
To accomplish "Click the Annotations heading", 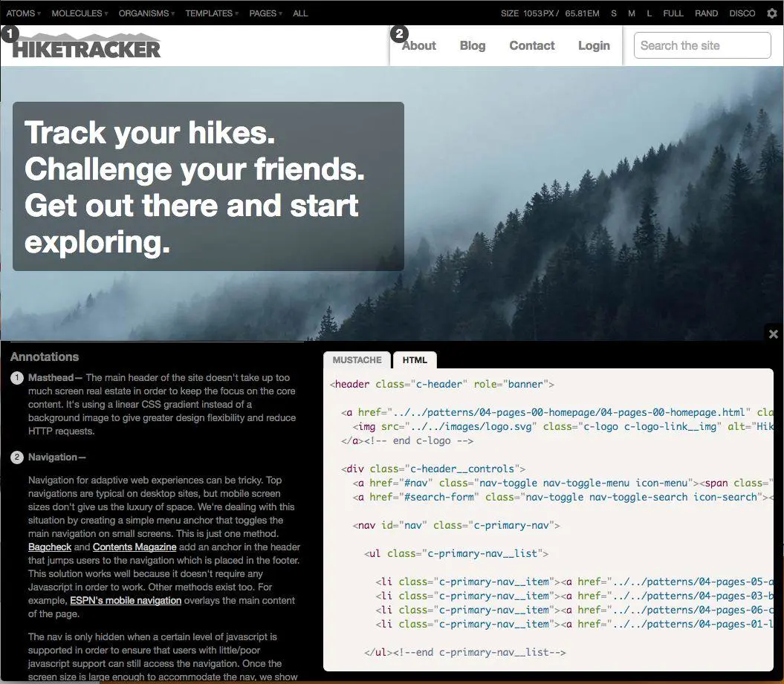I will (x=45, y=356).
